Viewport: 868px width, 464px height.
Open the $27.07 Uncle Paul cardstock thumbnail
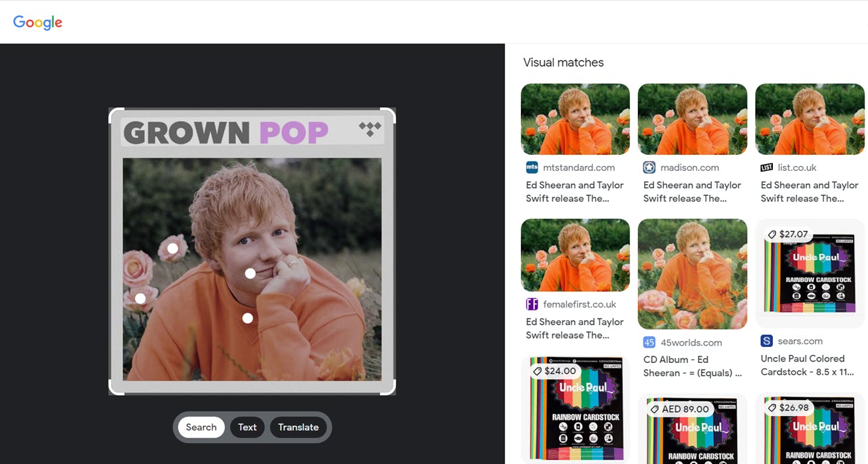coord(810,273)
